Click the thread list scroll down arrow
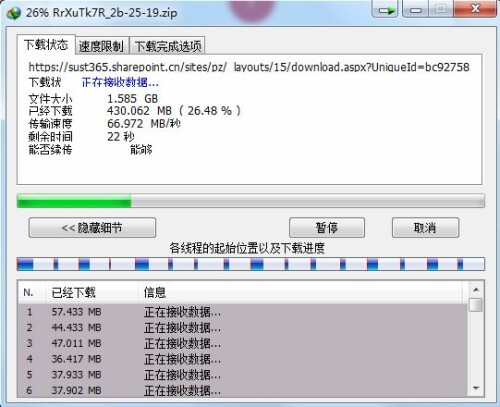 click(x=476, y=388)
